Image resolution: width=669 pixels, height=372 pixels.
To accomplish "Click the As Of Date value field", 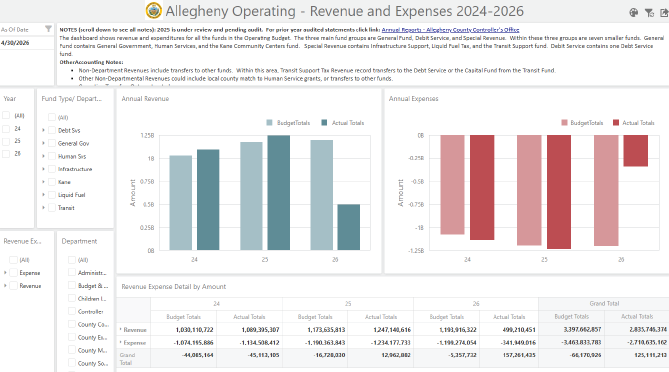I will (26, 43).
